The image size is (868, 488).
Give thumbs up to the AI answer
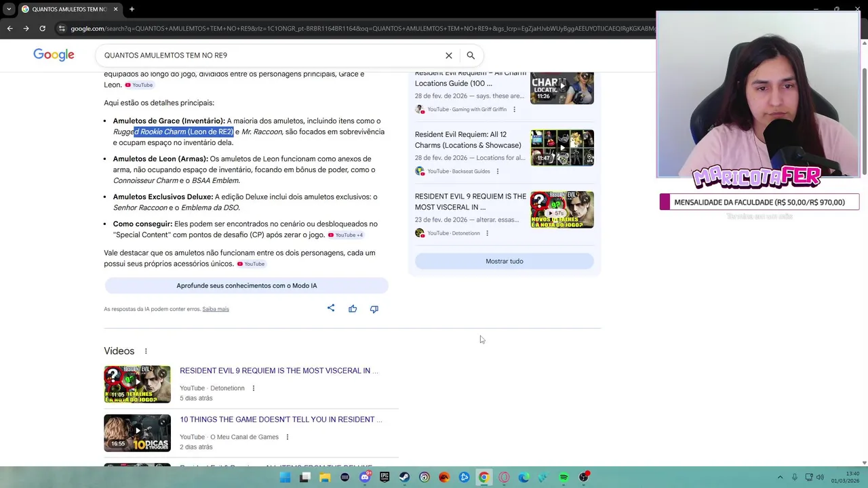[x=353, y=309]
